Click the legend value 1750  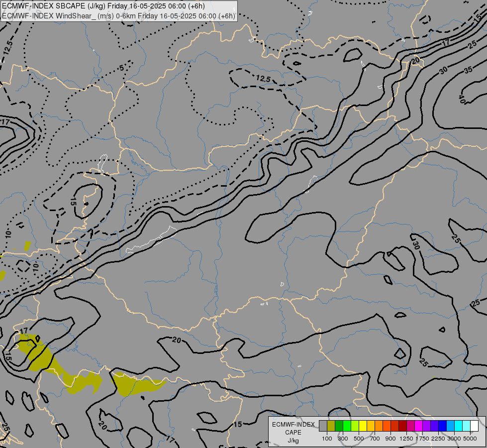tap(422, 439)
